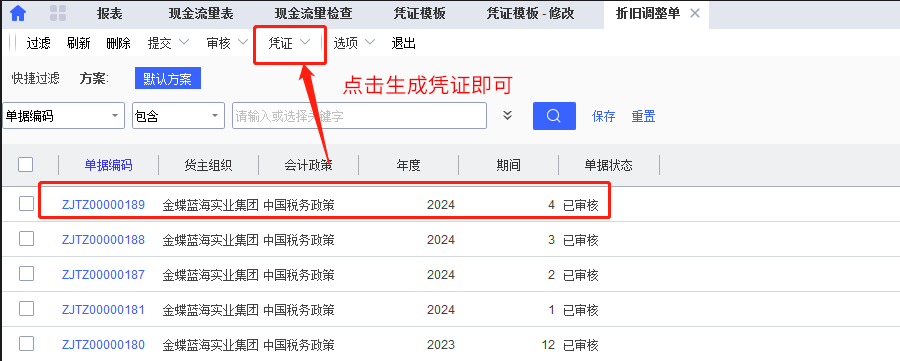Go to the home page icon
900x361 pixels.
[x=18, y=13]
